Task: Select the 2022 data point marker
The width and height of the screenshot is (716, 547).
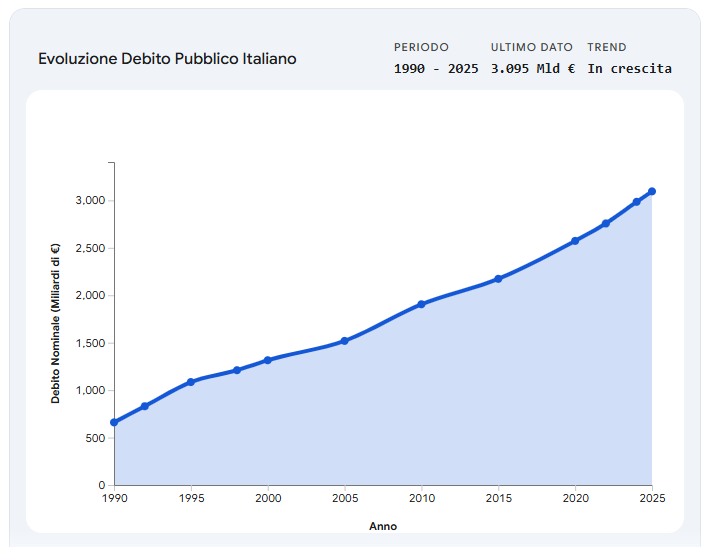Action: click(606, 223)
